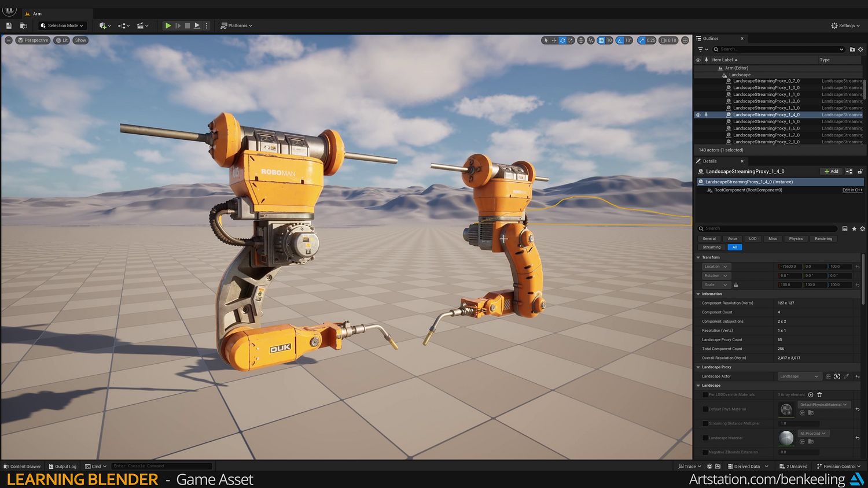
Task: Click the Browse content folder icon in toolbar
Action: 24,25
